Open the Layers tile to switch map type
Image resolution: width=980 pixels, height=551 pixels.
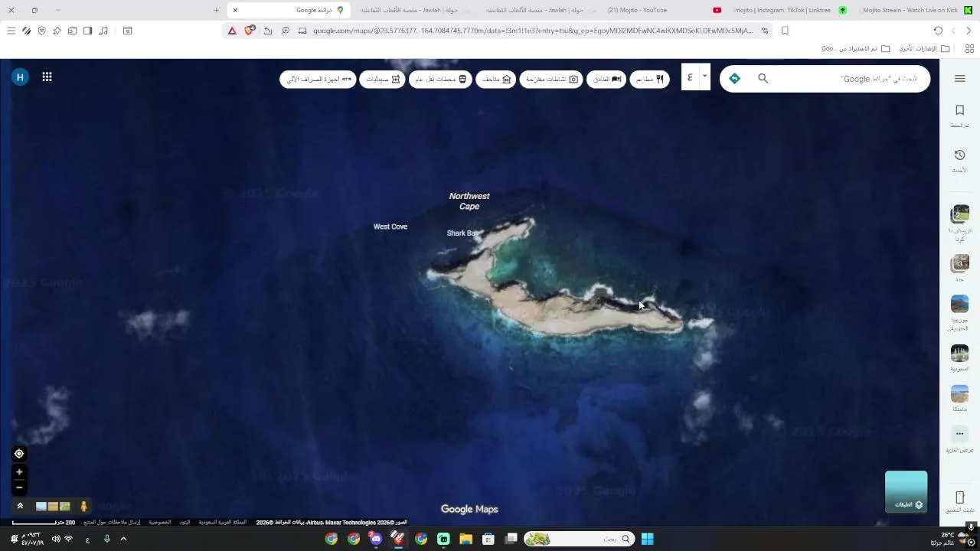[x=906, y=491]
